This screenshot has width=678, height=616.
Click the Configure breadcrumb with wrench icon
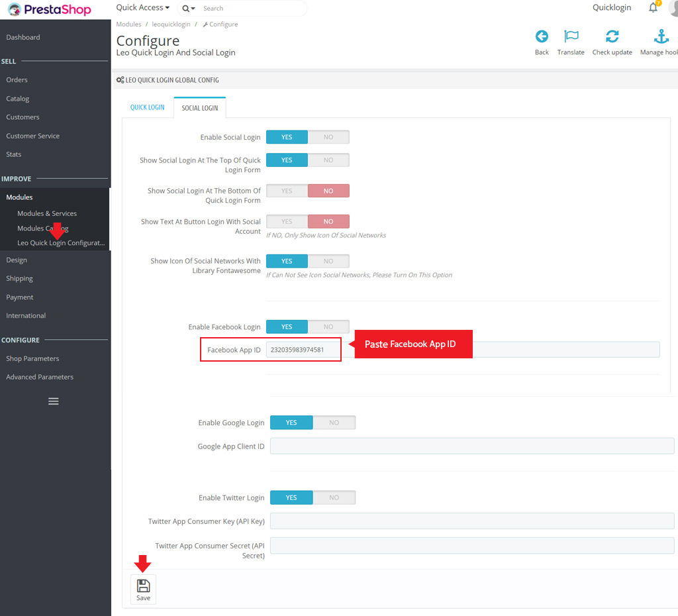(220, 25)
